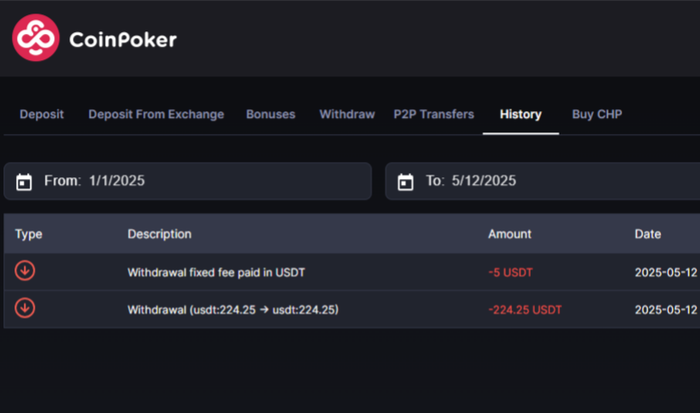The width and height of the screenshot is (700, 413).
Task: Sort by the Date column header
Action: [648, 234]
